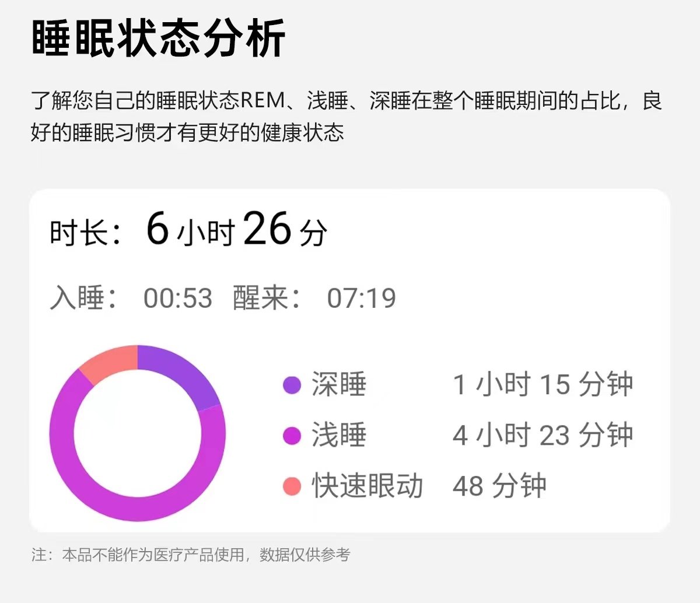Image resolution: width=700 pixels, height=603 pixels.
Task: Tap the 6 小时 26 分 duration
Action: (x=236, y=230)
